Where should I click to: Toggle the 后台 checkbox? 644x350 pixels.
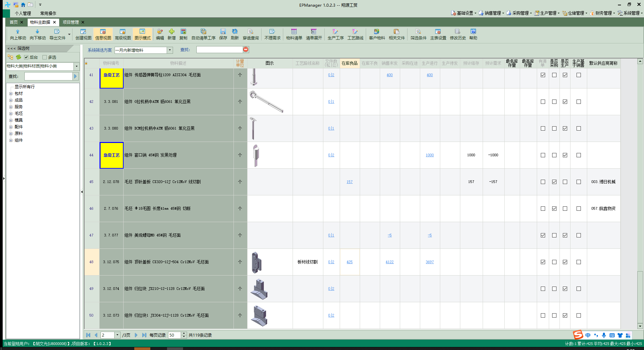click(x=26, y=57)
